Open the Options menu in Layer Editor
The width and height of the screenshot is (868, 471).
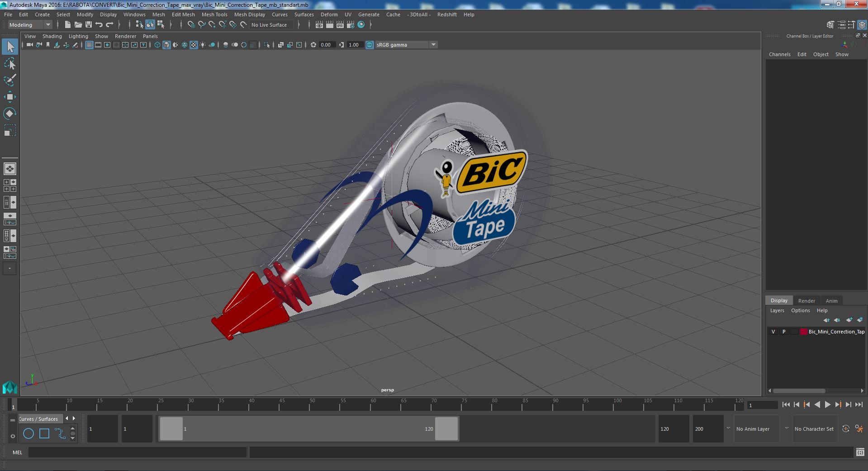point(800,310)
